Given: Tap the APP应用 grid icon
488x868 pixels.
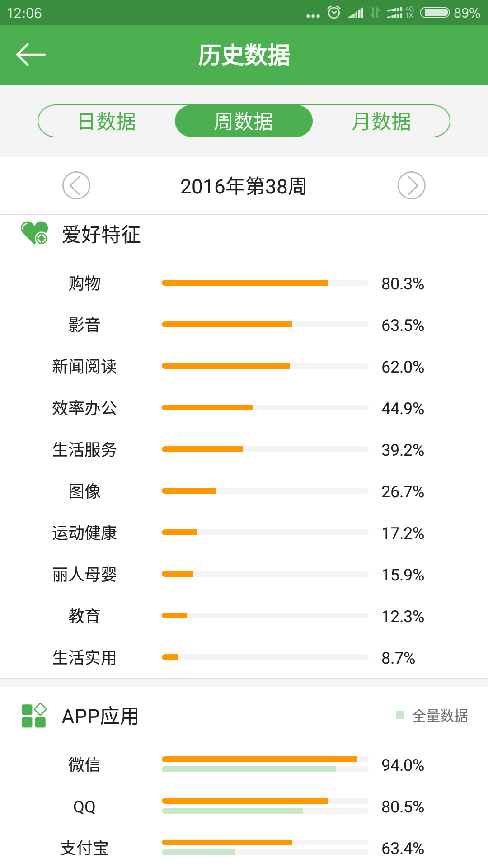Looking at the screenshot, I should (x=34, y=716).
